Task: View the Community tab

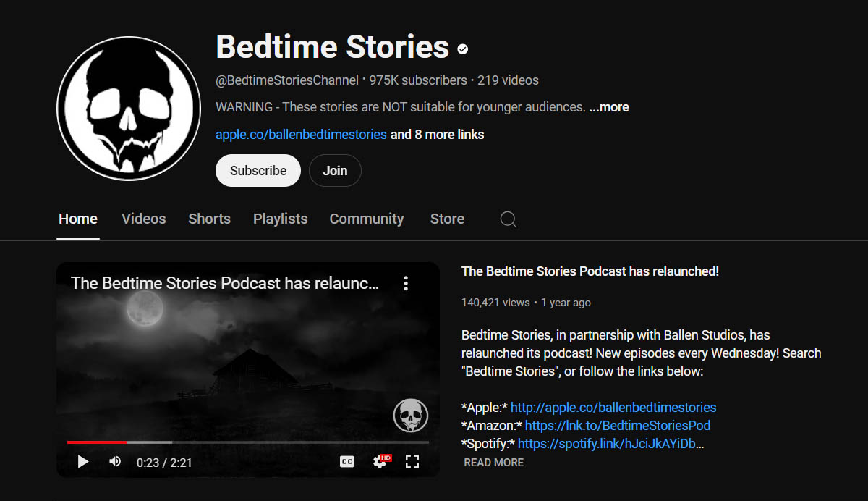Action: [x=367, y=219]
